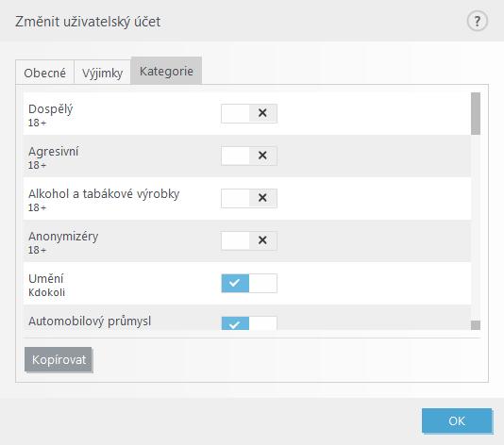504x445 pixels.
Task: Click the X mark on Anonymizéry switch
Action: [262, 240]
